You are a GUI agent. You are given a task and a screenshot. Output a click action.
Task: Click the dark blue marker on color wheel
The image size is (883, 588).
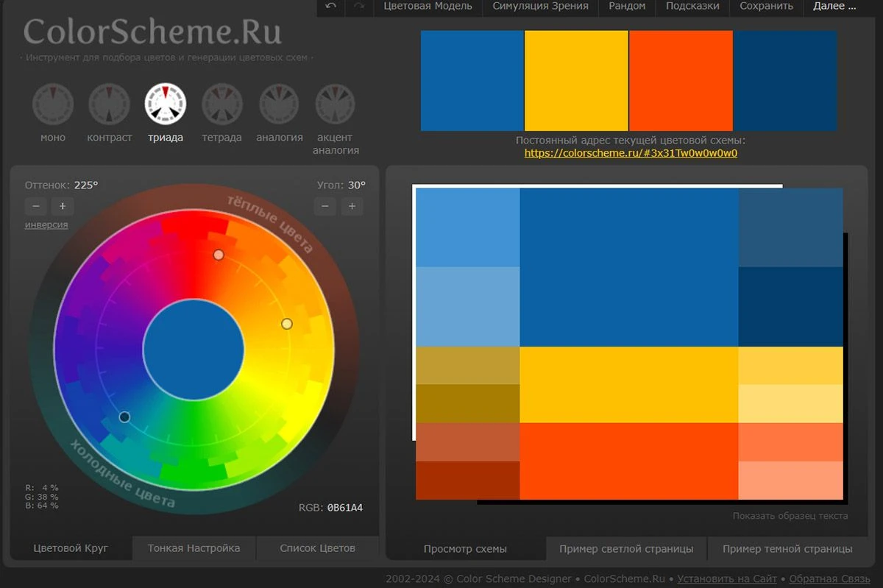[124, 417]
